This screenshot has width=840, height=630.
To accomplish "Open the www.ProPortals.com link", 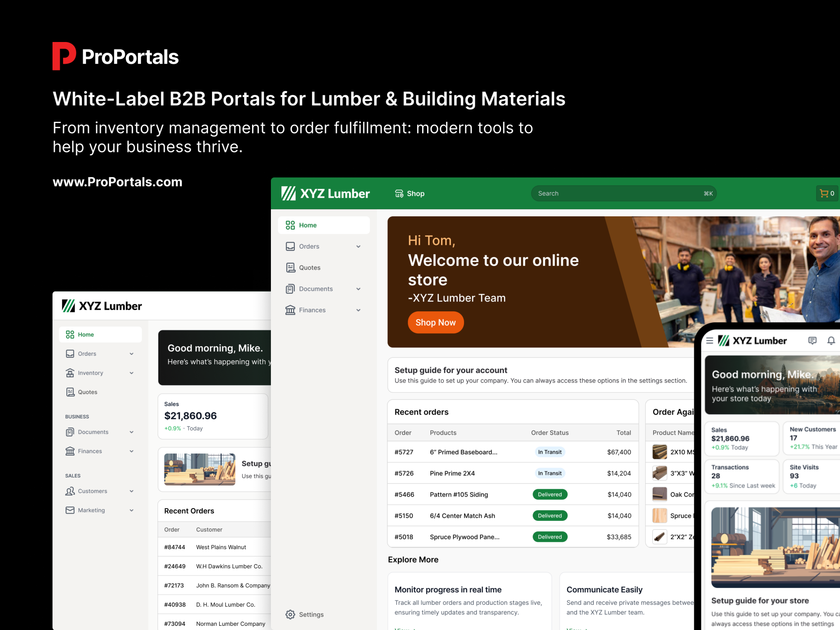I will pyautogui.click(x=118, y=182).
